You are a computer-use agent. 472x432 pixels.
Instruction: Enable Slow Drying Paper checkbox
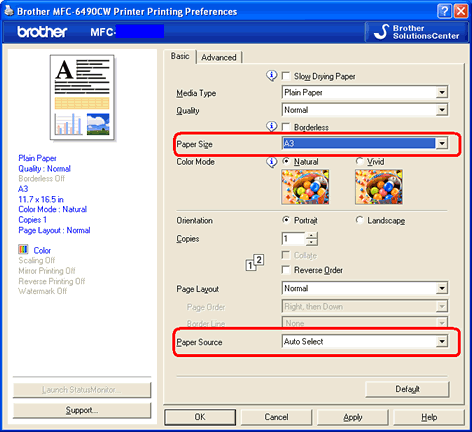coord(286,76)
